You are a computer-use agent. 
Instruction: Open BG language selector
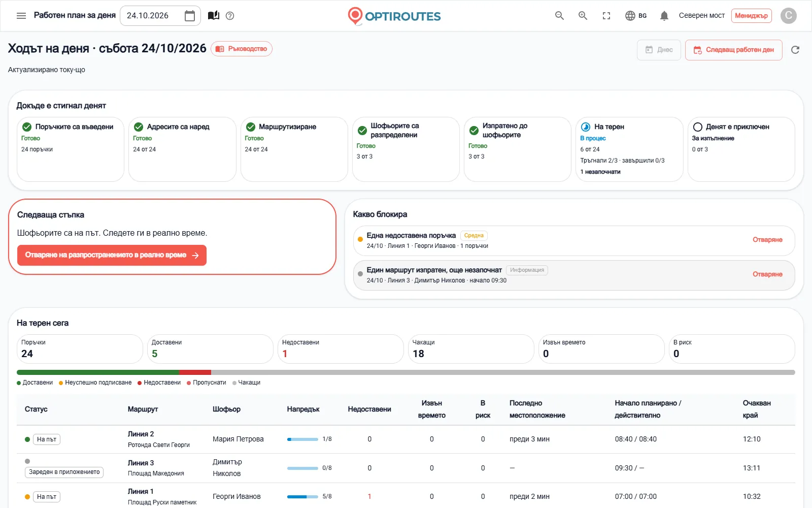tap(636, 16)
